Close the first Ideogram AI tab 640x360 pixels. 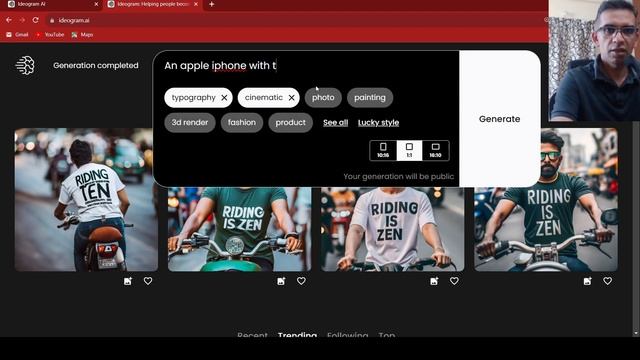pos(96,4)
